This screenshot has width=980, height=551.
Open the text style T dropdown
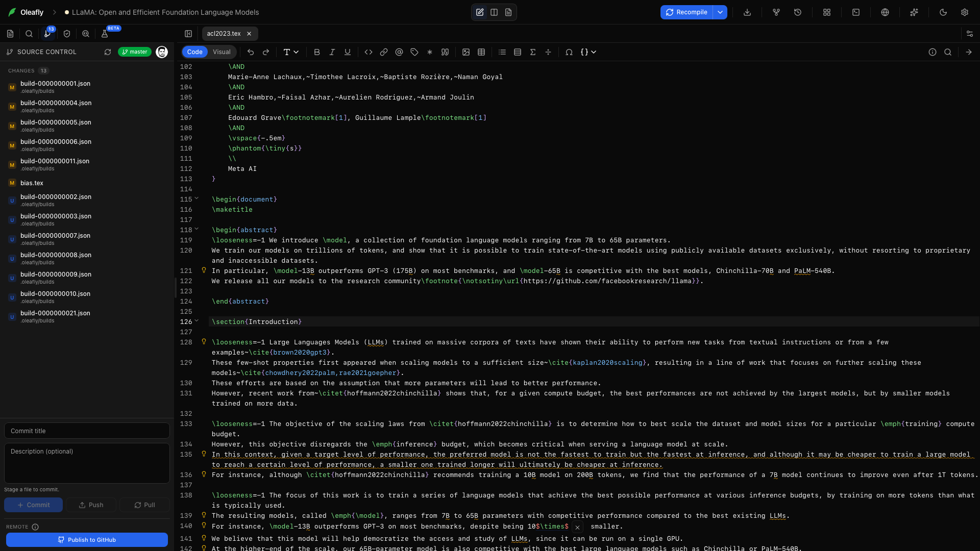[291, 52]
